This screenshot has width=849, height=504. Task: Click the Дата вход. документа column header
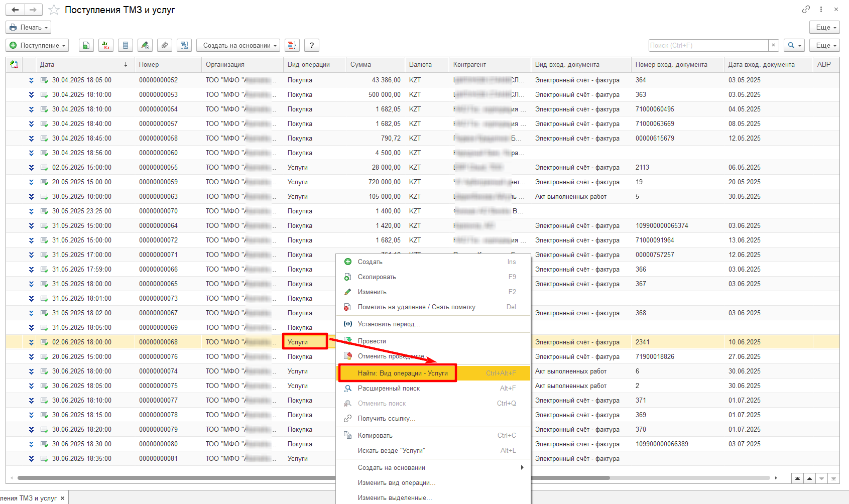(768, 64)
